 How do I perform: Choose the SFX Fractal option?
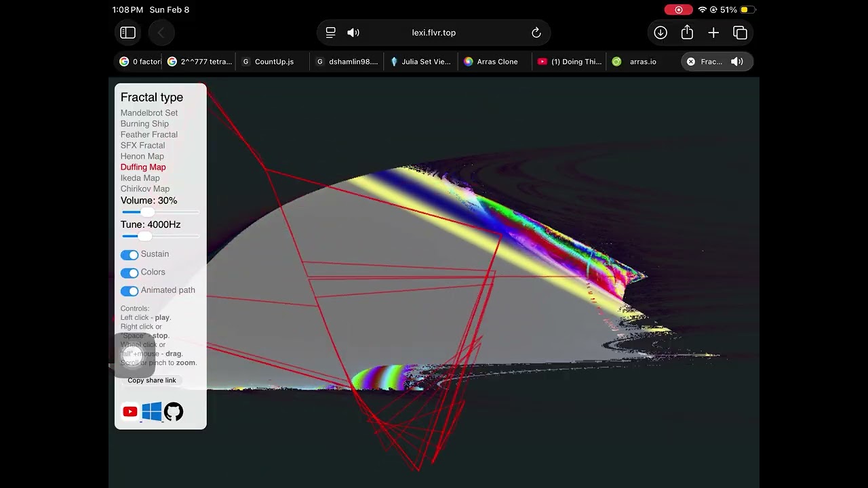click(142, 146)
